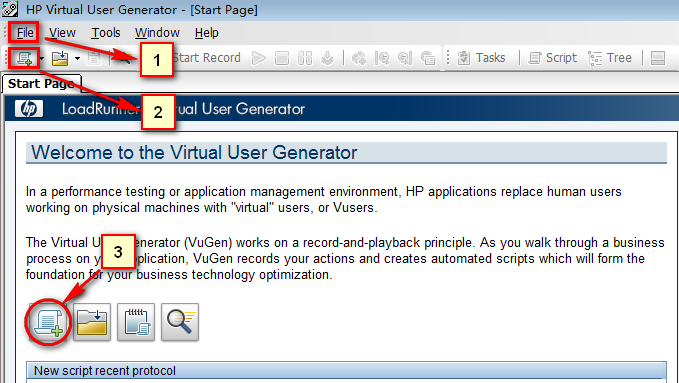Open the Window menu
The width and height of the screenshot is (679, 383).
pyautogui.click(x=157, y=33)
